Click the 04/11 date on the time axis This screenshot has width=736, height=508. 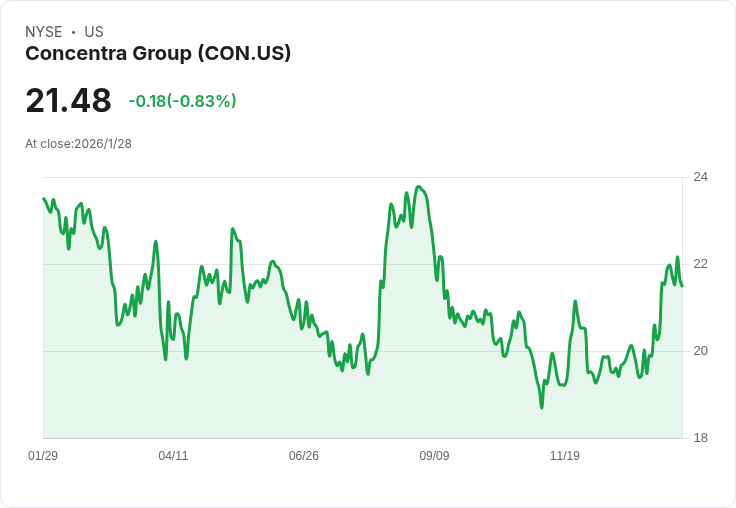tap(173, 456)
